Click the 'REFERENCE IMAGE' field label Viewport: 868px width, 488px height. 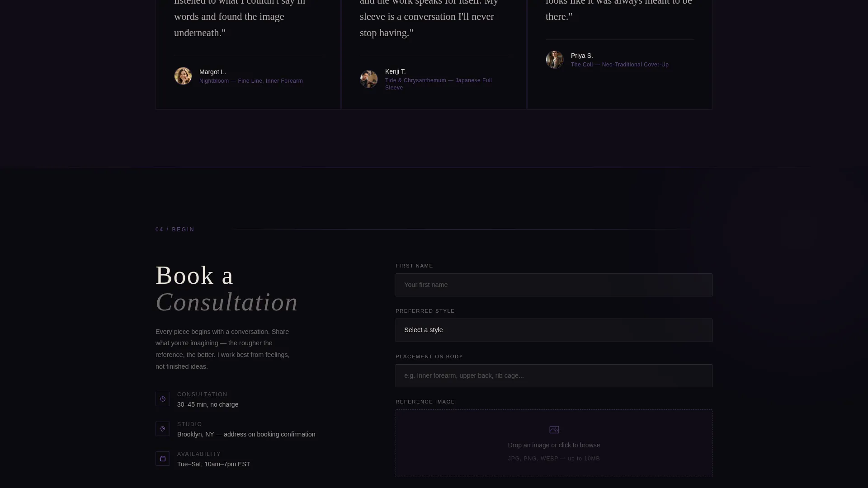point(425,402)
